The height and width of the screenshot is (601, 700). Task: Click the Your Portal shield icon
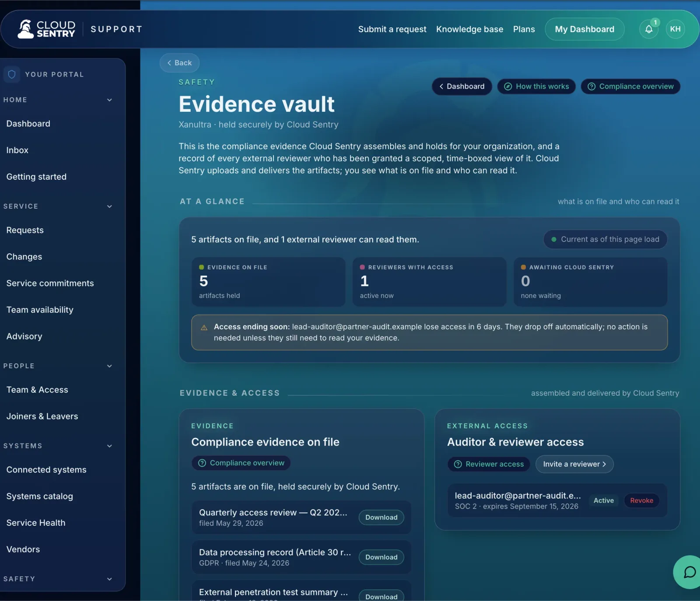[x=12, y=74]
